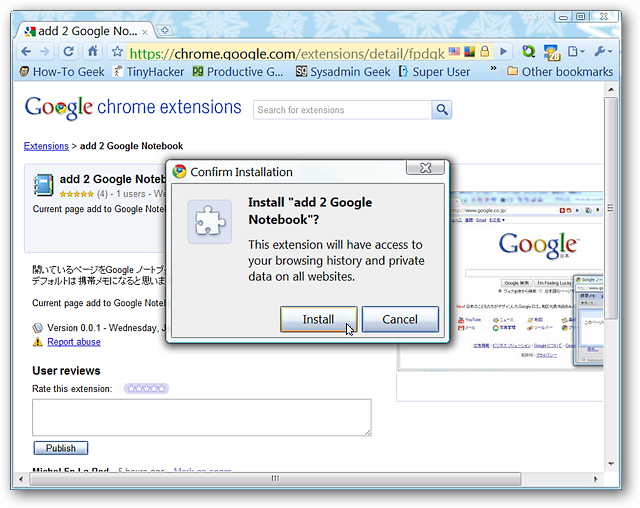Open How-To Geek bookmark
The width and height of the screenshot is (640, 508).
coord(62,72)
